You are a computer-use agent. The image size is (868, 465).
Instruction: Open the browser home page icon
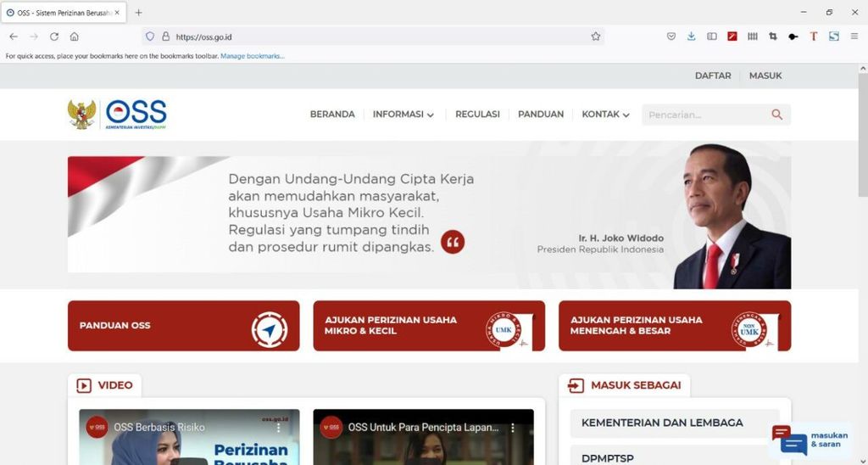tap(75, 36)
